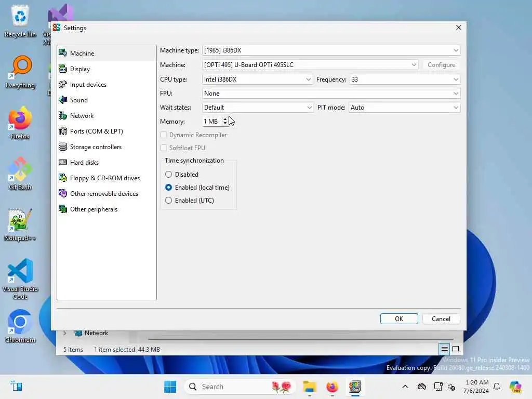The height and width of the screenshot is (399, 532).
Task: Select Enabled (local time) synchronization
Action: (197, 187)
